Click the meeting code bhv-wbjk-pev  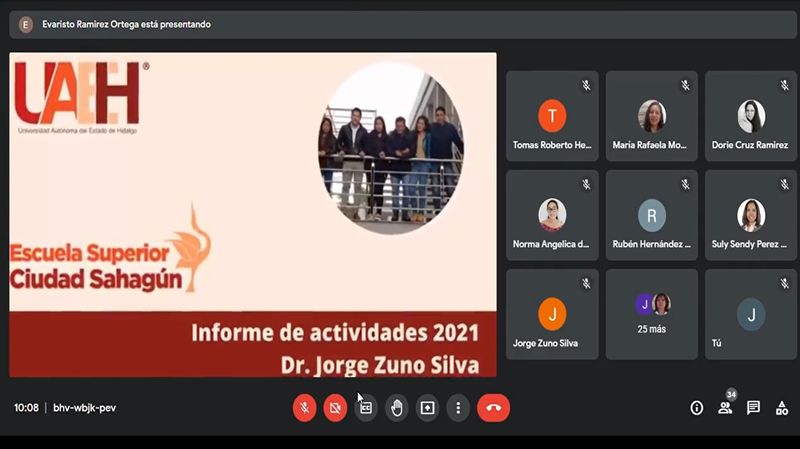[x=85, y=408]
